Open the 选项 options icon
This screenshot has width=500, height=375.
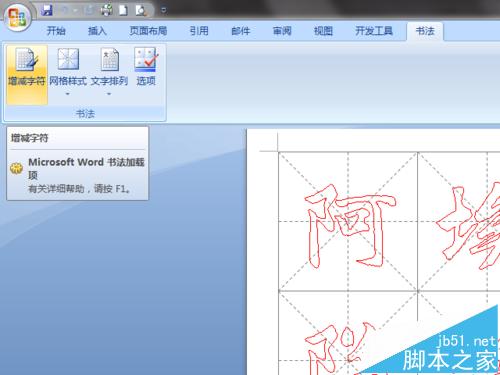146,59
